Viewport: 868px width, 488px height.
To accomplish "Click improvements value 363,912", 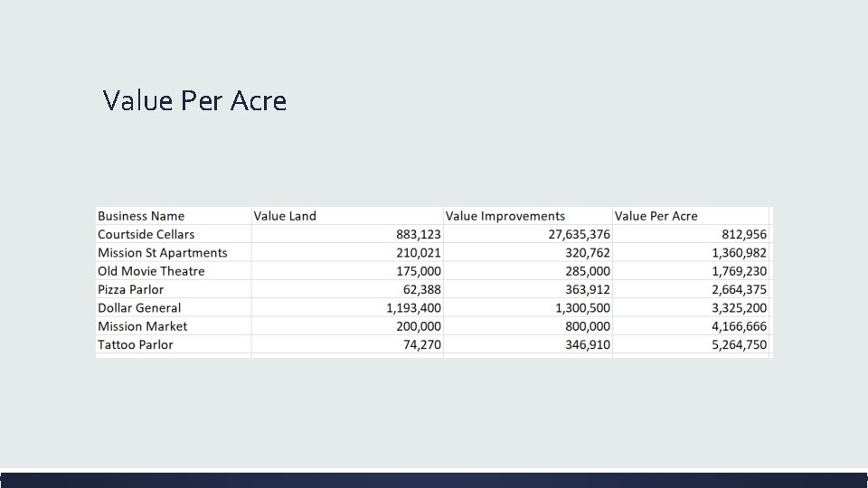I will pyautogui.click(x=588, y=289).
